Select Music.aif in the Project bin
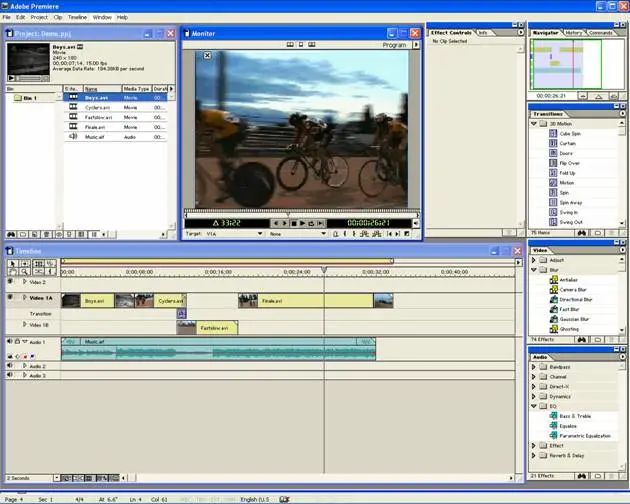 coord(115,137)
